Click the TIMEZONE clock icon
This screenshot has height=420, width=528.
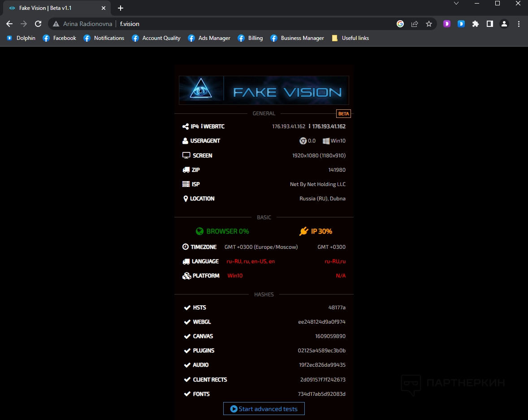click(x=186, y=247)
